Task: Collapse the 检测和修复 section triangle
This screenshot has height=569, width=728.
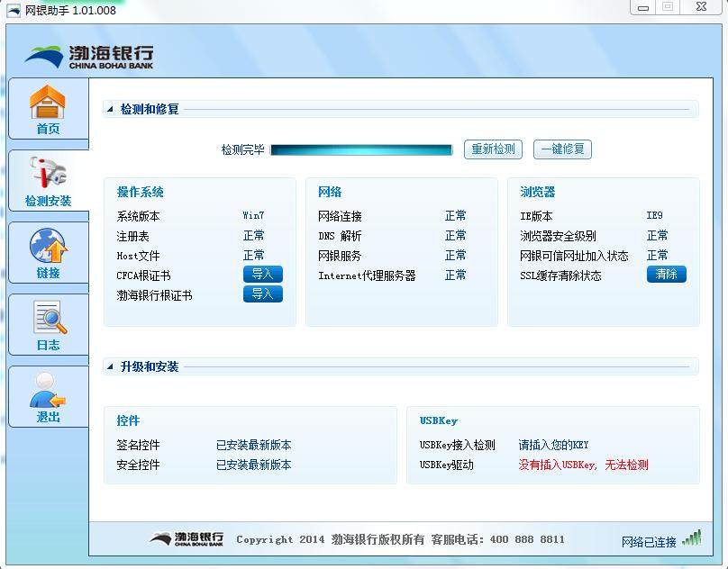Action: [110, 109]
